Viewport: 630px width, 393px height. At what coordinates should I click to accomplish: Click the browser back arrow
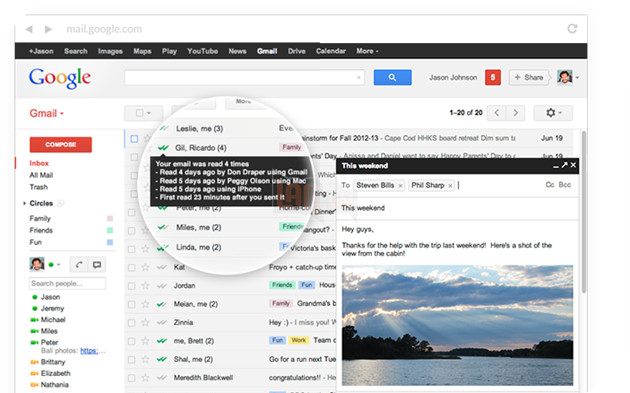[x=29, y=29]
